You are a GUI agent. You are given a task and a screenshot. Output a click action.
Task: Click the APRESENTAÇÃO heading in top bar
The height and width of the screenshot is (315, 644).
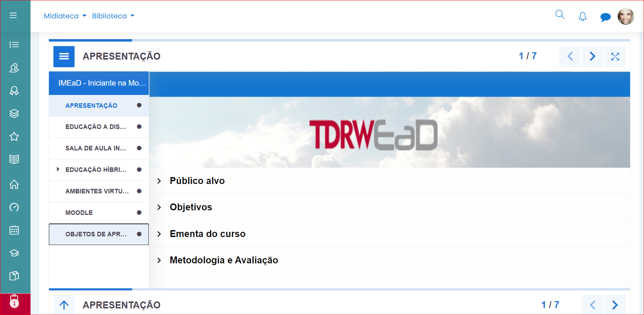(x=121, y=56)
